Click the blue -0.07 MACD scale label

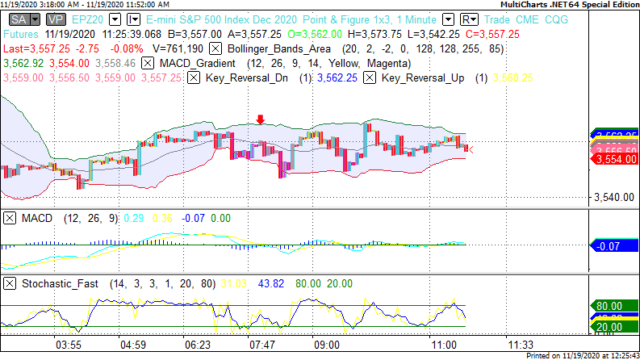click(614, 246)
